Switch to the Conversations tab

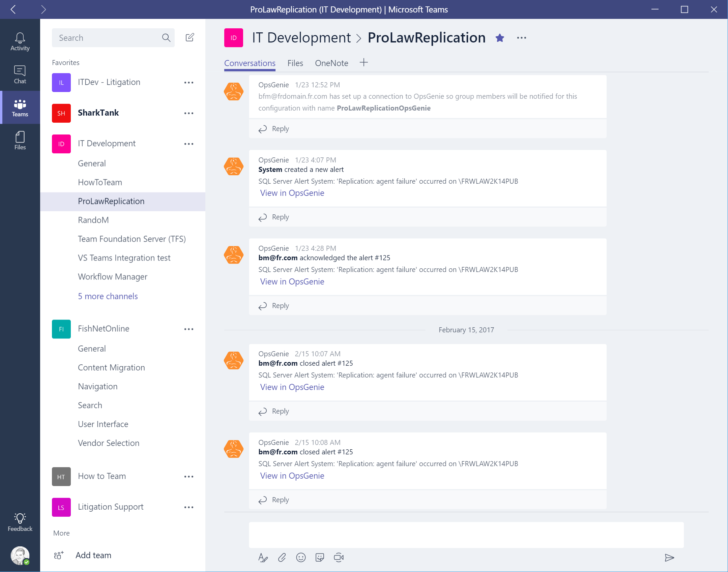click(x=250, y=63)
